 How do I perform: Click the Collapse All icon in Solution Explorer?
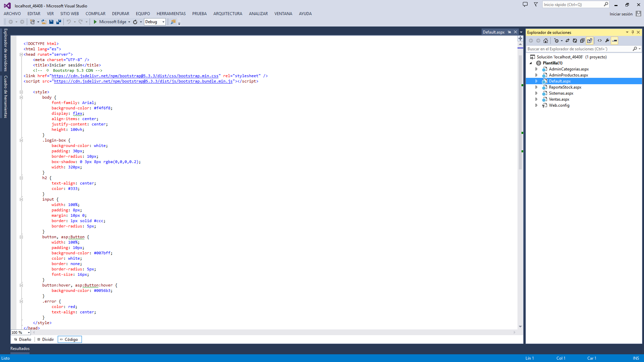pos(582,41)
